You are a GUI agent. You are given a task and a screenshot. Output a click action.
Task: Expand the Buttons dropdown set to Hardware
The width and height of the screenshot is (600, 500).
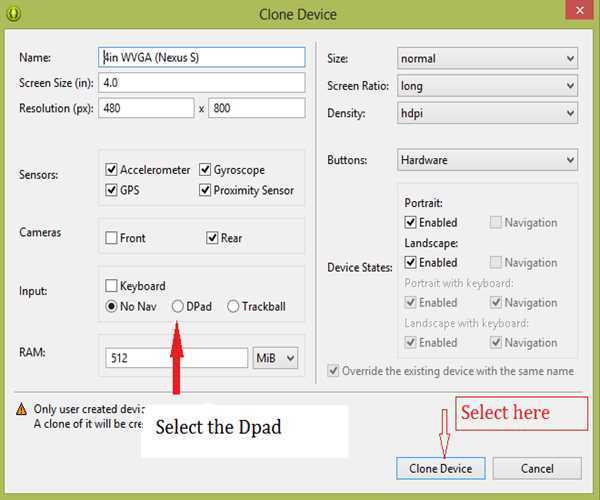click(487, 160)
